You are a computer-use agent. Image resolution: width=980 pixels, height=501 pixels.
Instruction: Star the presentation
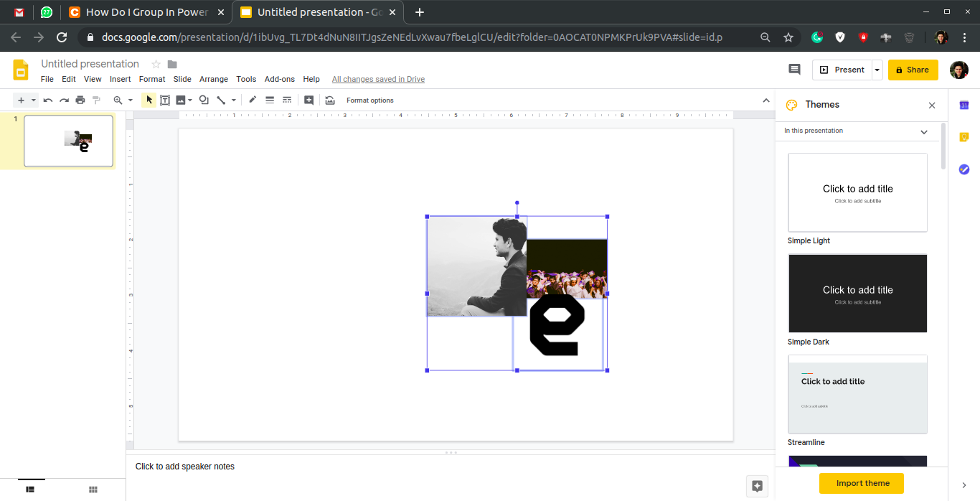click(x=156, y=65)
